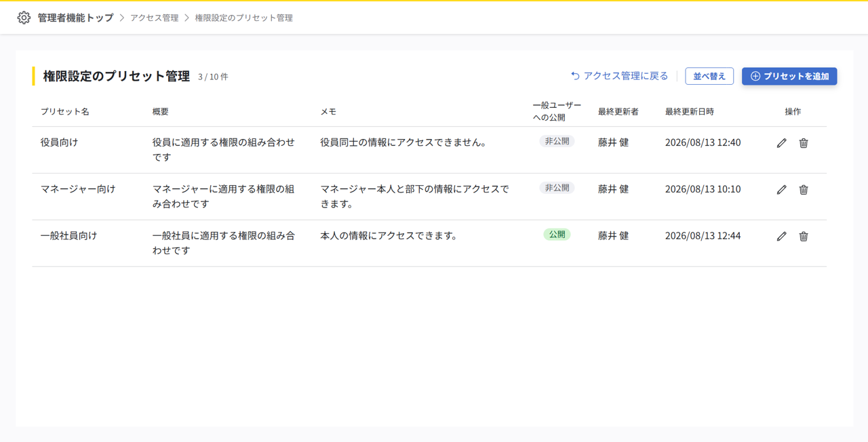
Task: Click memo 本人の情報にアクセスできます。
Action: pyautogui.click(x=389, y=236)
